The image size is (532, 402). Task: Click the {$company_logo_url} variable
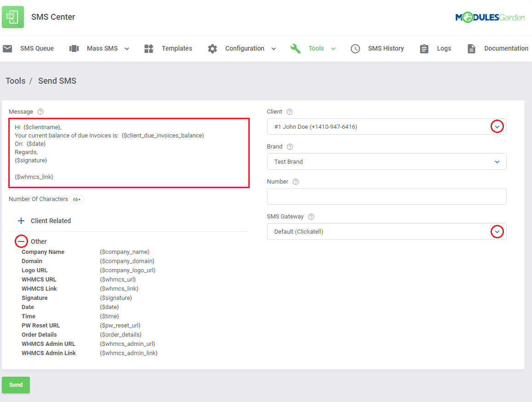click(127, 270)
